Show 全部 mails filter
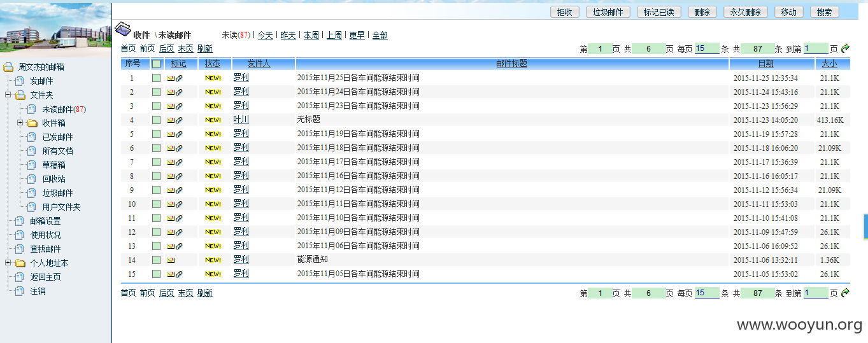This screenshot has width=868, height=343. tap(380, 35)
